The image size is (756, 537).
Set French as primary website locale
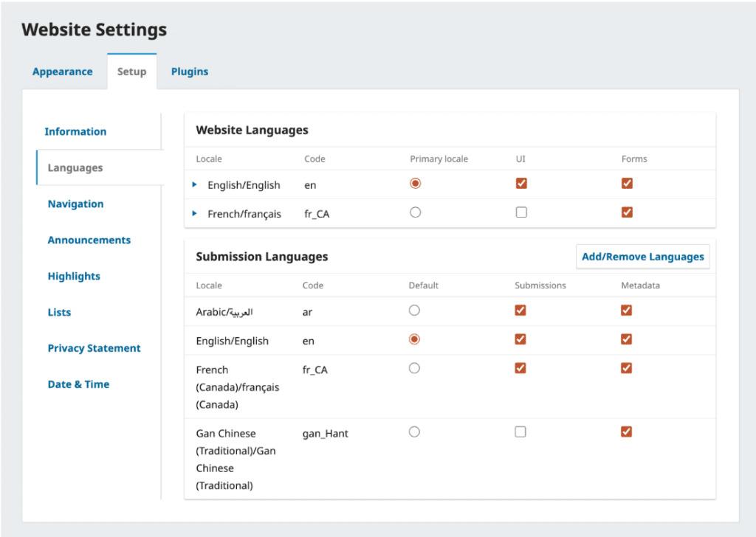coord(415,212)
